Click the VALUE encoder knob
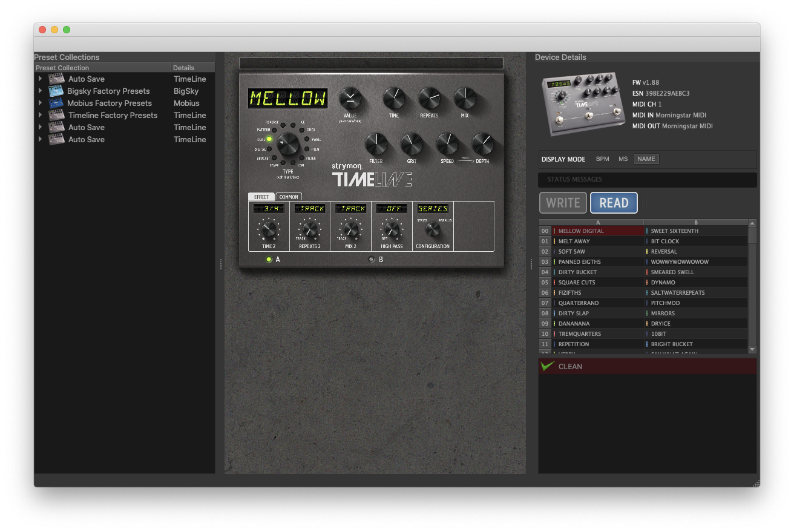This screenshot has width=794, height=532. (350, 98)
